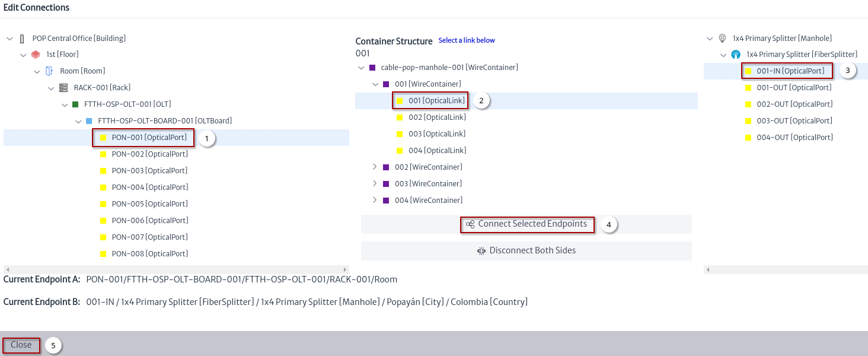Click the floor layers icon beside 1st [Floor]
Screen dimensions: 868x356
tap(36, 55)
